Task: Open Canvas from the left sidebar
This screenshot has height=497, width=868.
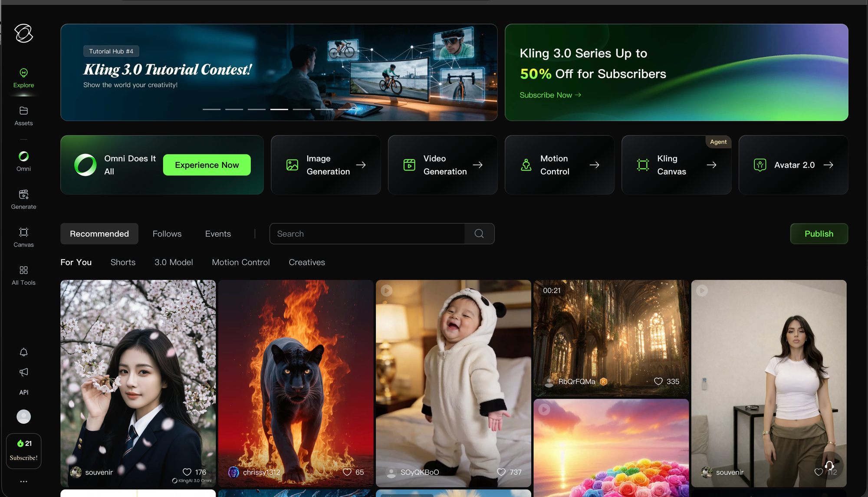Action: pos(23,233)
